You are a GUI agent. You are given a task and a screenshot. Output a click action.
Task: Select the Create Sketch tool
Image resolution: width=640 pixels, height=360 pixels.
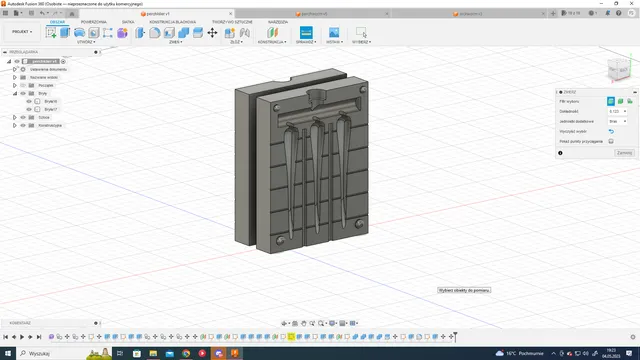pyautogui.click(x=51, y=33)
